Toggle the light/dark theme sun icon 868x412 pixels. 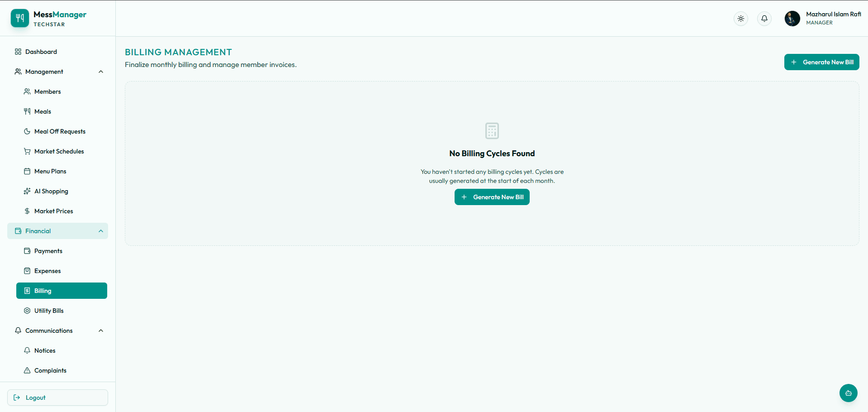(x=741, y=19)
